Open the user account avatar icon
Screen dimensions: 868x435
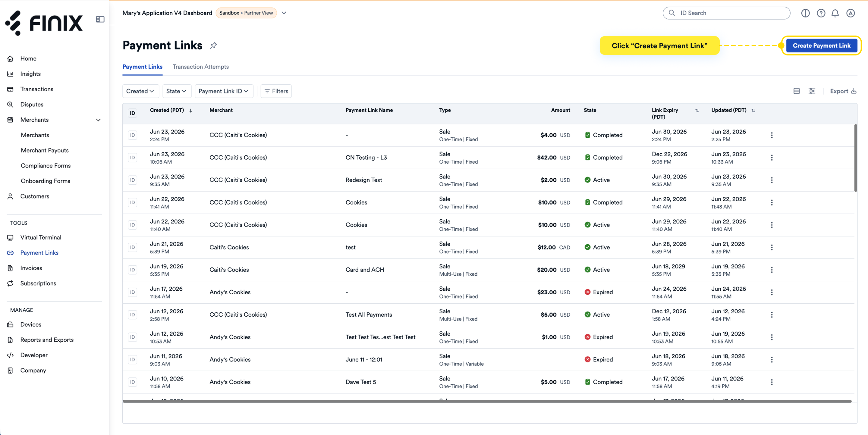pyautogui.click(x=851, y=13)
